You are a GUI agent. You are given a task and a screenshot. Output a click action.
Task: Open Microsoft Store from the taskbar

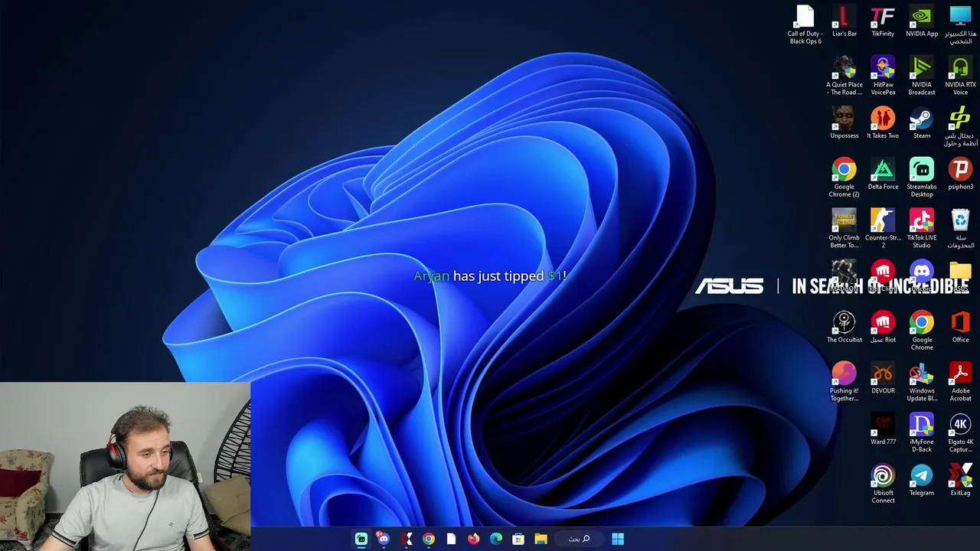click(518, 539)
